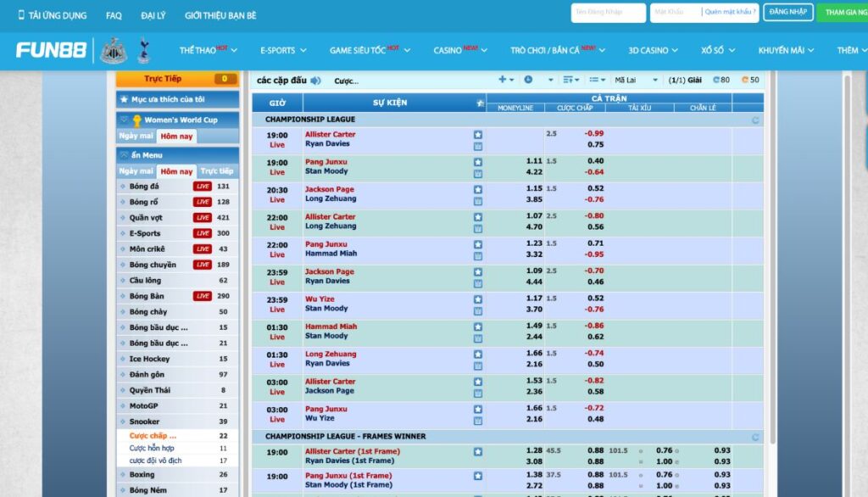The width and height of the screenshot is (868, 497).
Task: Select Cược hỗn hợp under Snooker
Action: (x=152, y=449)
